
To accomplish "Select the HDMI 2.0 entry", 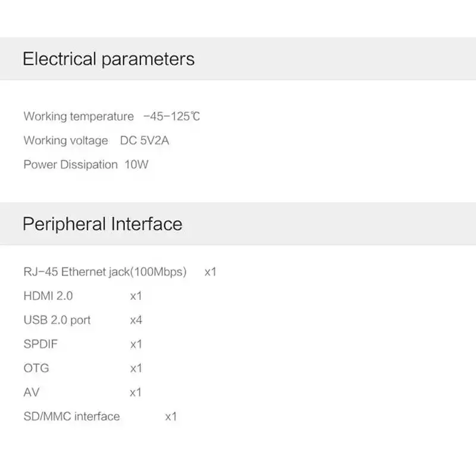I will click(48, 296).
